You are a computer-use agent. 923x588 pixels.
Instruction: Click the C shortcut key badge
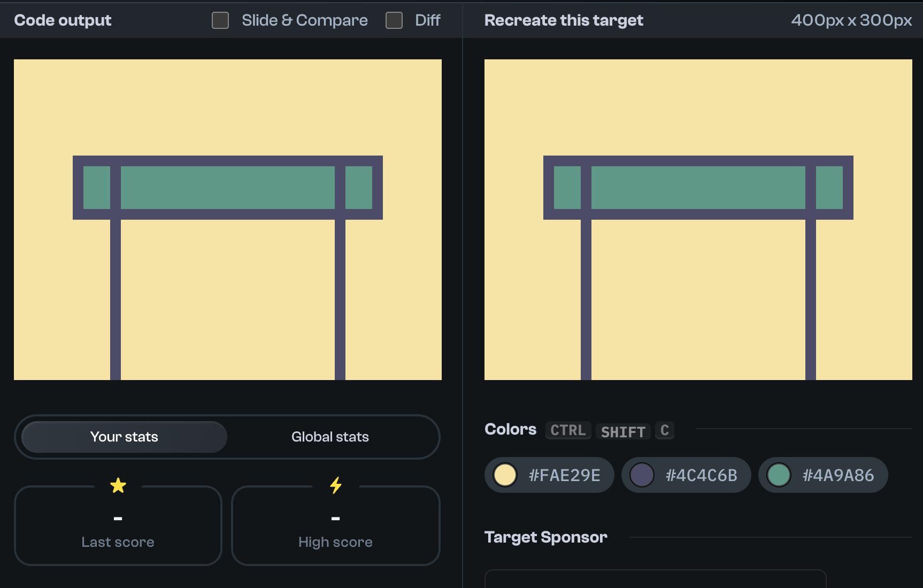[x=665, y=430]
